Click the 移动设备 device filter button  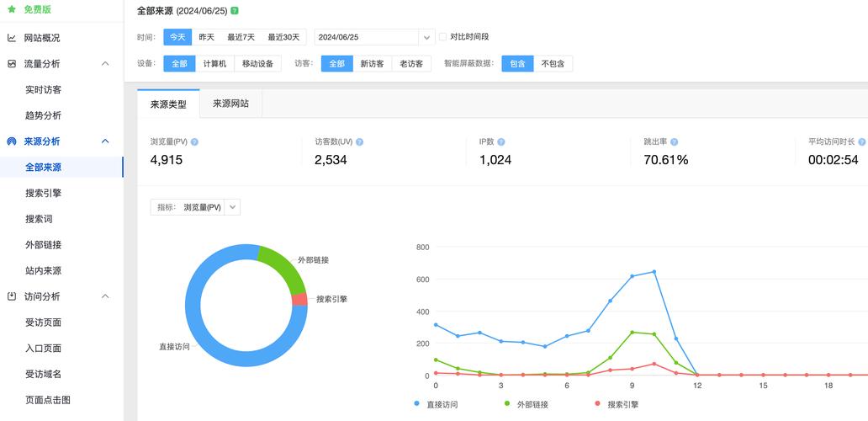click(x=257, y=64)
